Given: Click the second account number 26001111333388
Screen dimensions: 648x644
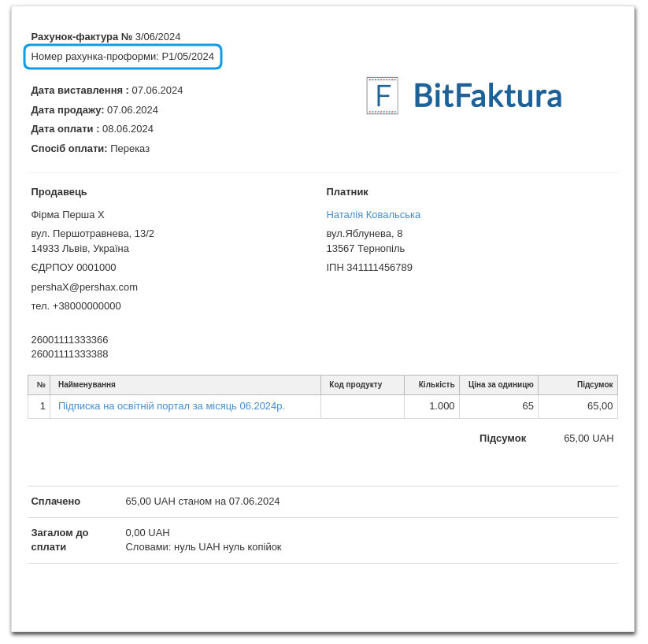Looking at the screenshot, I should pos(69,354).
